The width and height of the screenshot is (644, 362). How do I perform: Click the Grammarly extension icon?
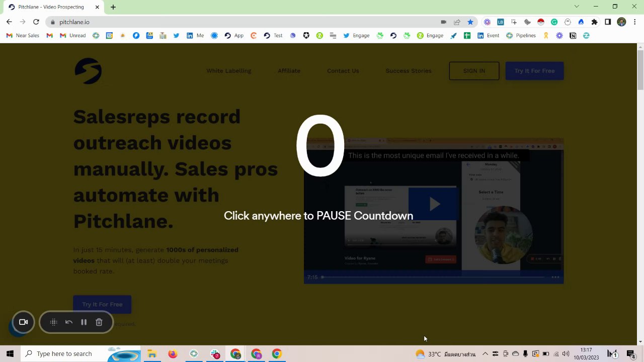point(554,22)
